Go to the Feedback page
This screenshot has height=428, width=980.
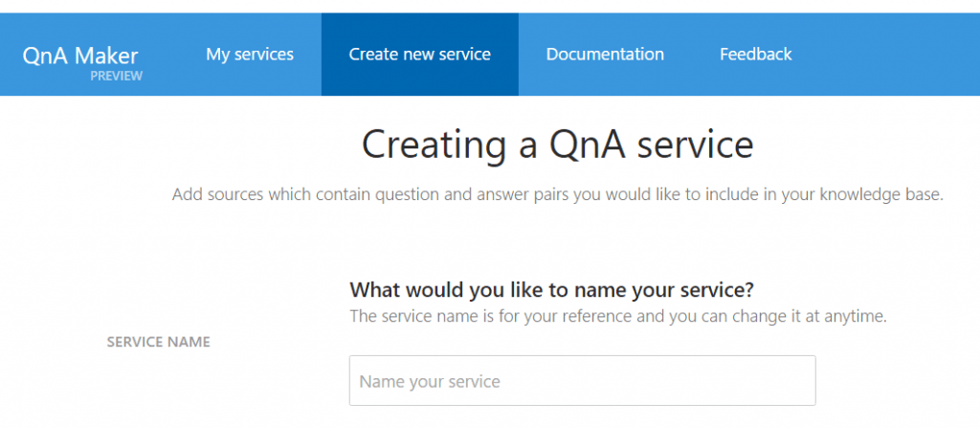coord(755,55)
